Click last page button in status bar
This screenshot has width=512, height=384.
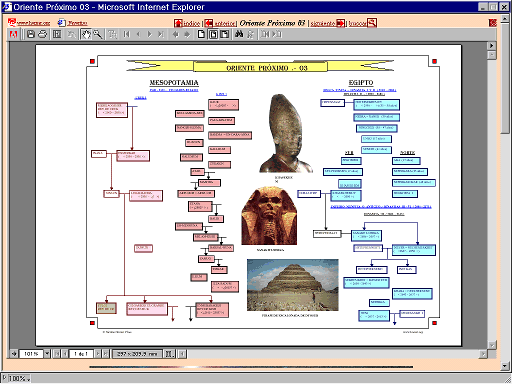[106, 354]
